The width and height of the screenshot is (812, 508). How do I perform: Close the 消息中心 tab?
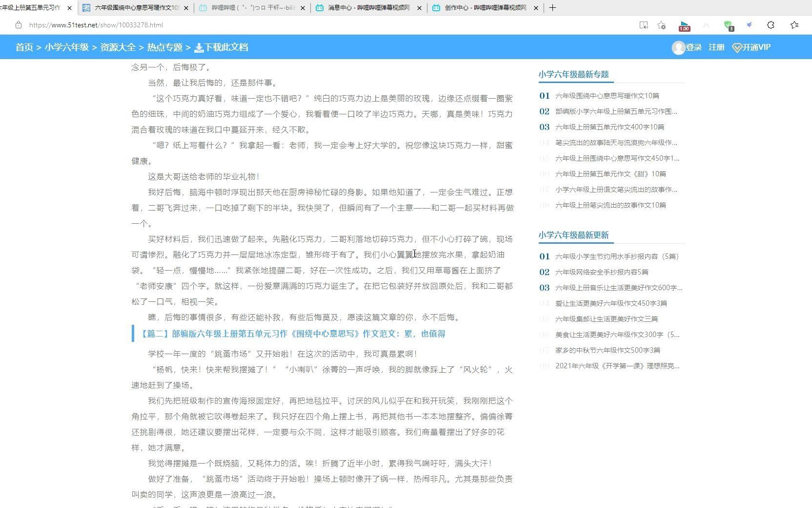419,8
